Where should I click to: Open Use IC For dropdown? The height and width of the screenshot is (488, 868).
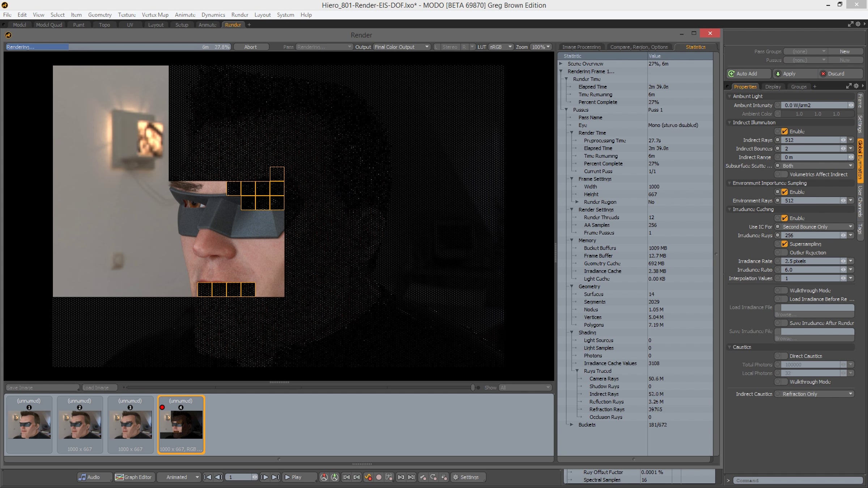(x=817, y=227)
